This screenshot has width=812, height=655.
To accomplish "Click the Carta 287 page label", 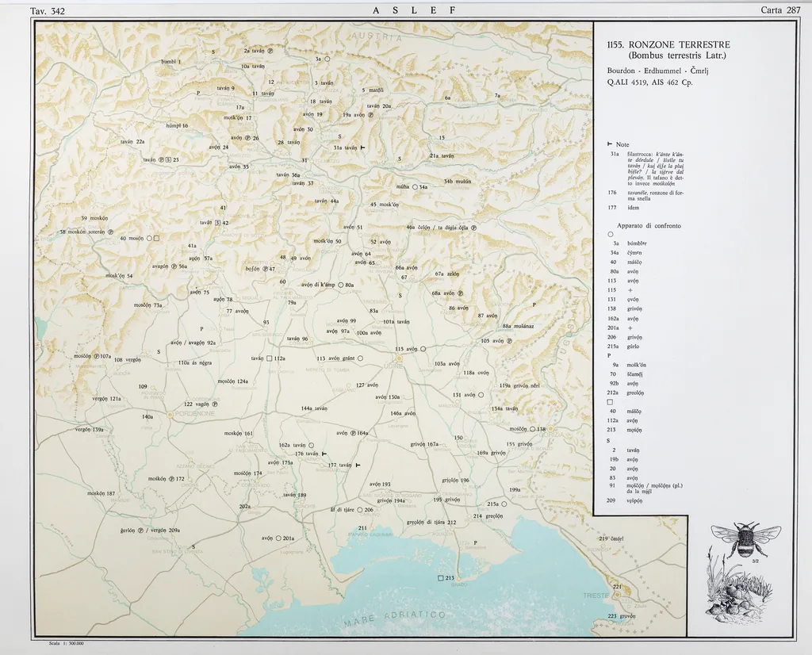I will (x=780, y=10).
